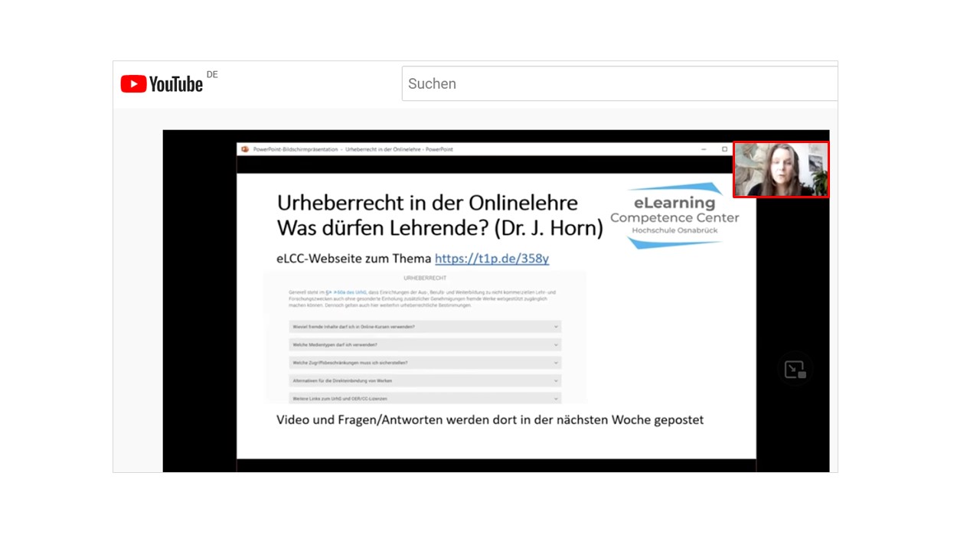Expand 'Alternativen für die Direkteinbindung von Werken'
980x551 pixels.
pyautogui.click(x=425, y=380)
